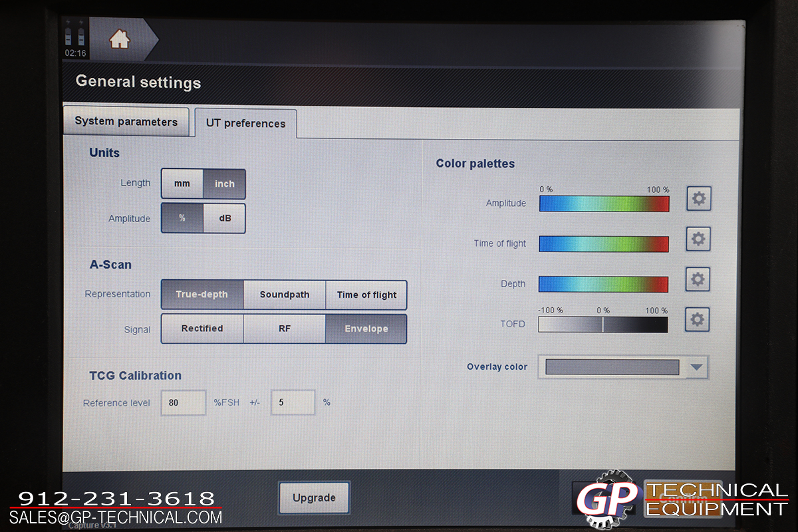
Task: Open Amplitude palette gear settings
Action: pos(698,198)
